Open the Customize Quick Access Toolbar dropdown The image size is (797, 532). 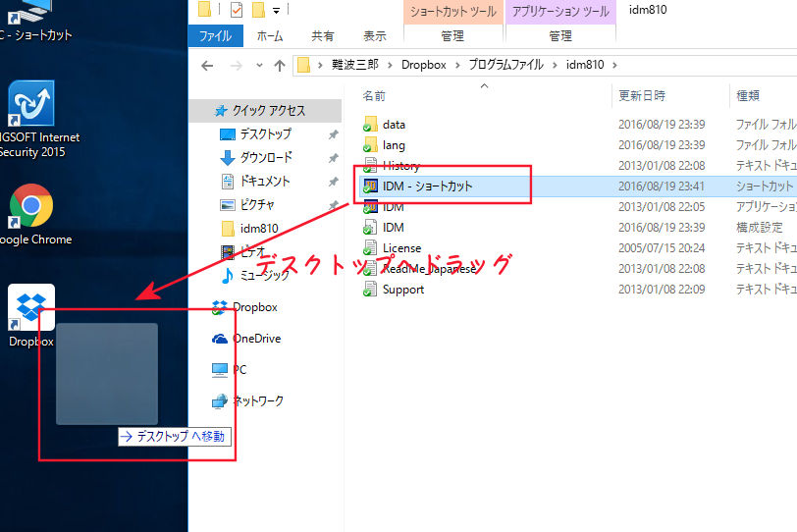[x=276, y=10]
